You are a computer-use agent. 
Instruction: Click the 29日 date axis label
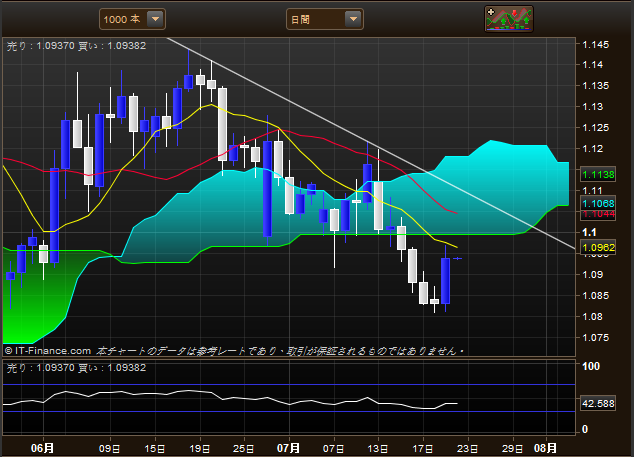[x=512, y=449]
